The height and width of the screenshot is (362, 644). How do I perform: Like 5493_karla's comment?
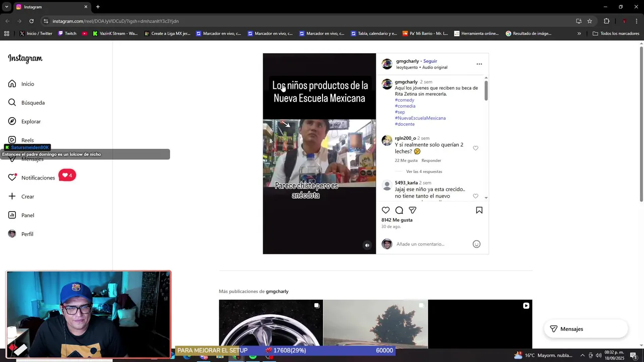point(475,196)
